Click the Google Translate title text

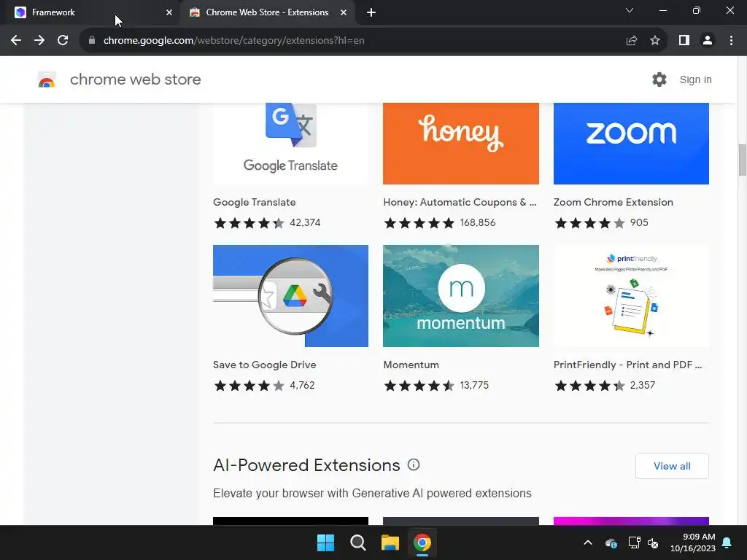(x=255, y=203)
